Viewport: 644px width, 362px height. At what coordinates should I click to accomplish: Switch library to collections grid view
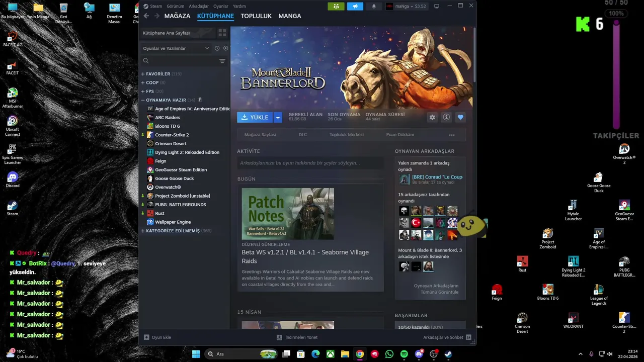222,33
